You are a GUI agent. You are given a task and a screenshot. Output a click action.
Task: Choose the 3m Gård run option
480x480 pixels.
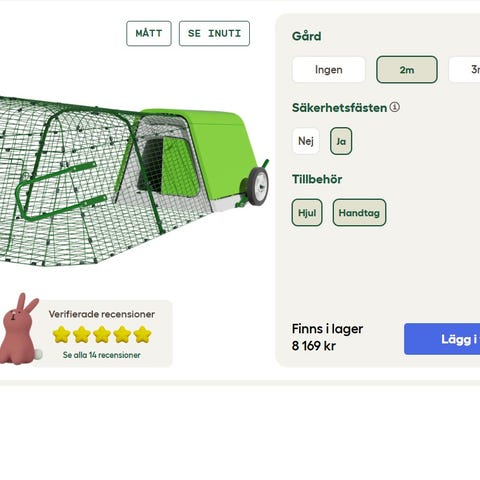pos(465,70)
